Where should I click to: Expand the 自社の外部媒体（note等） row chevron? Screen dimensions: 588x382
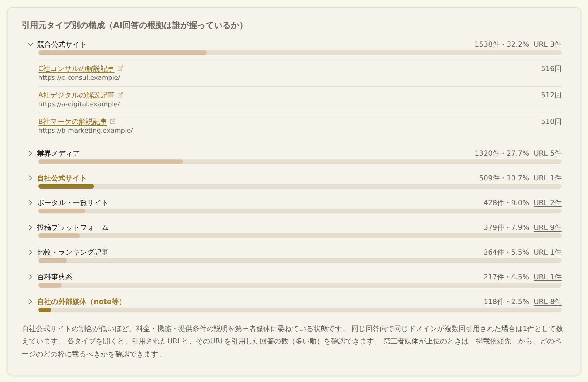pos(30,302)
